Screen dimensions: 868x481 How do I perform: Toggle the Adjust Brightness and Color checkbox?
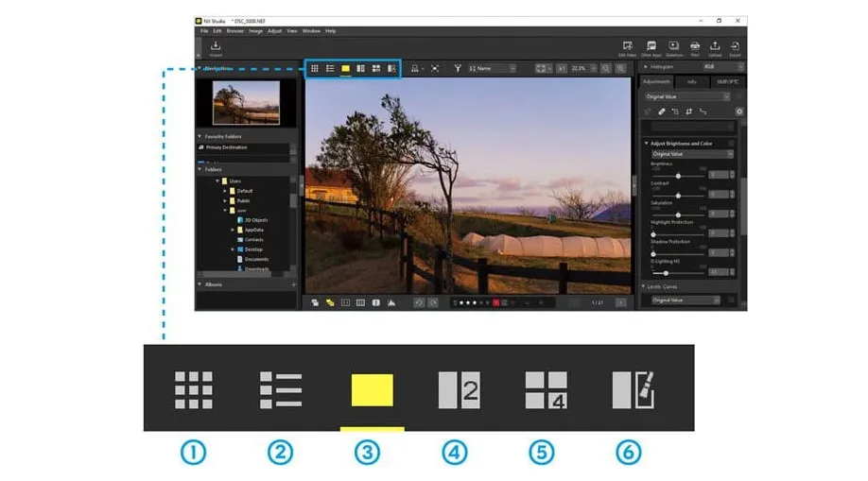click(731, 144)
